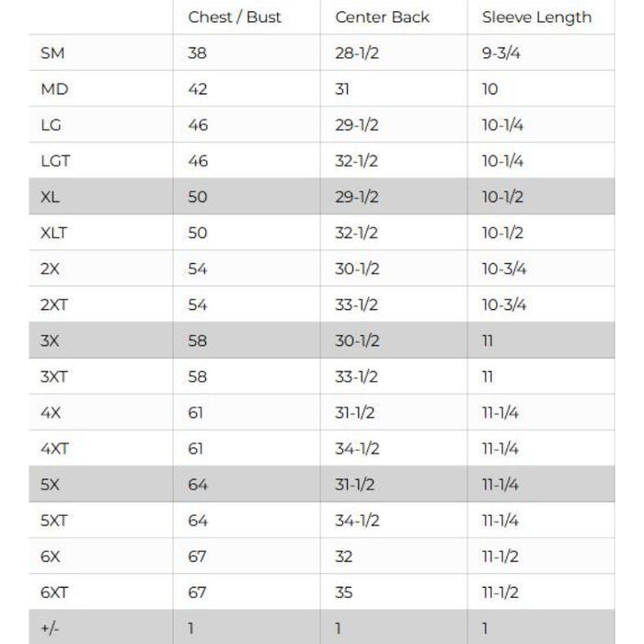Viewport: 644px width, 644px height.
Task: Select the 6XT center back value 35
Action: pos(343,592)
